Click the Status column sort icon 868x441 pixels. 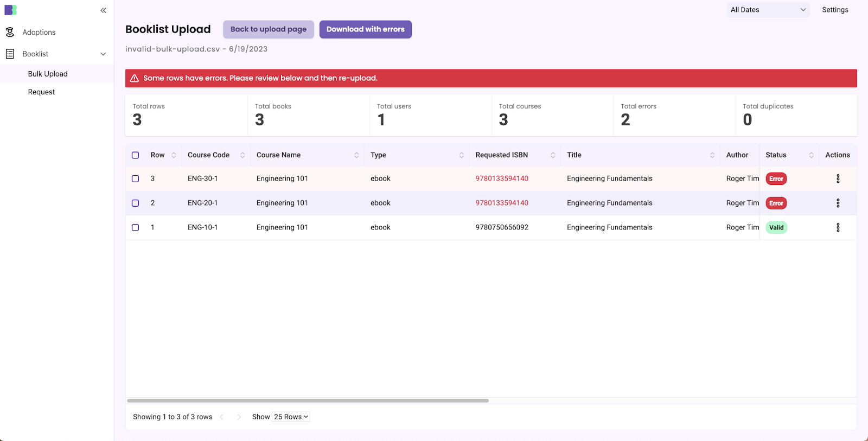coord(811,155)
